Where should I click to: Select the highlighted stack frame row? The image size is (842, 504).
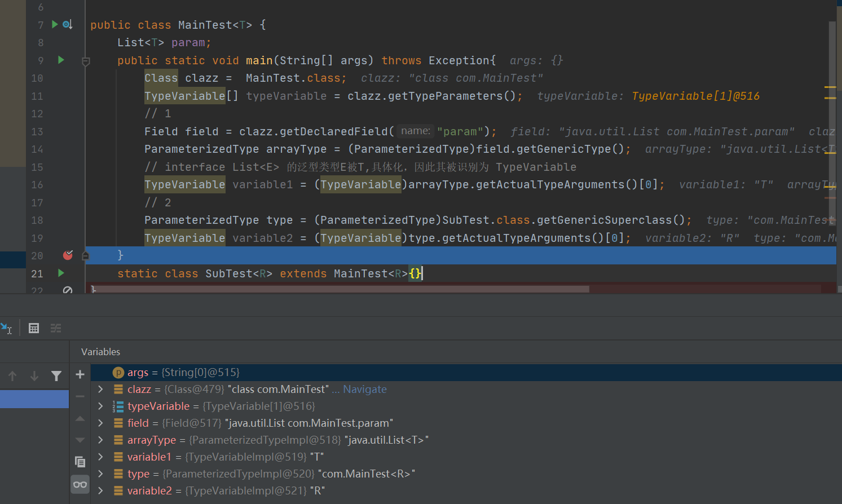pos(34,399)
